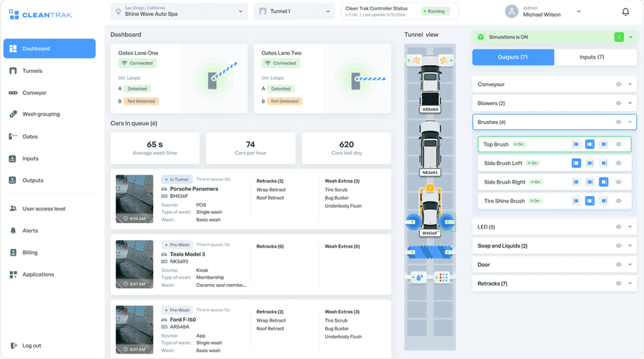The height and width of the screenshot is (359, 644).
Task: Expand the Retracks (7) section
Action: point(630,283)
